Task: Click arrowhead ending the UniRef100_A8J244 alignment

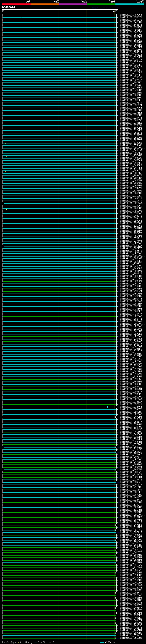Action: coord(117,15)
